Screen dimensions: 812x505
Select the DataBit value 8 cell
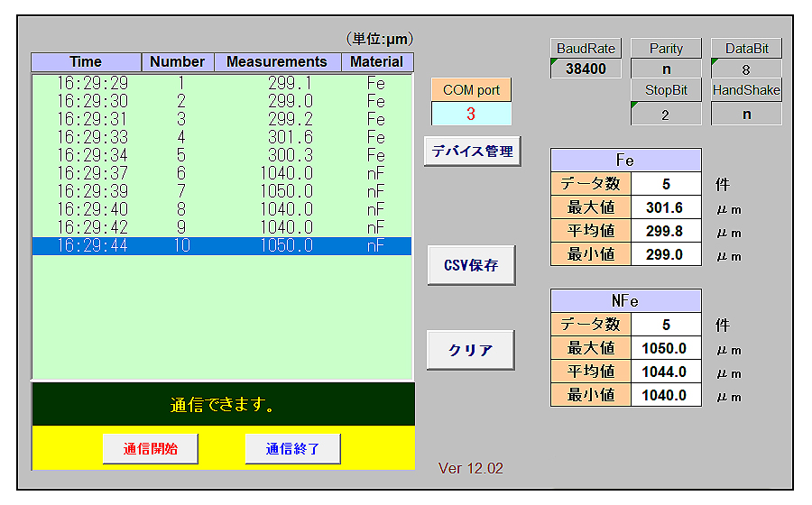click(746, 69)
